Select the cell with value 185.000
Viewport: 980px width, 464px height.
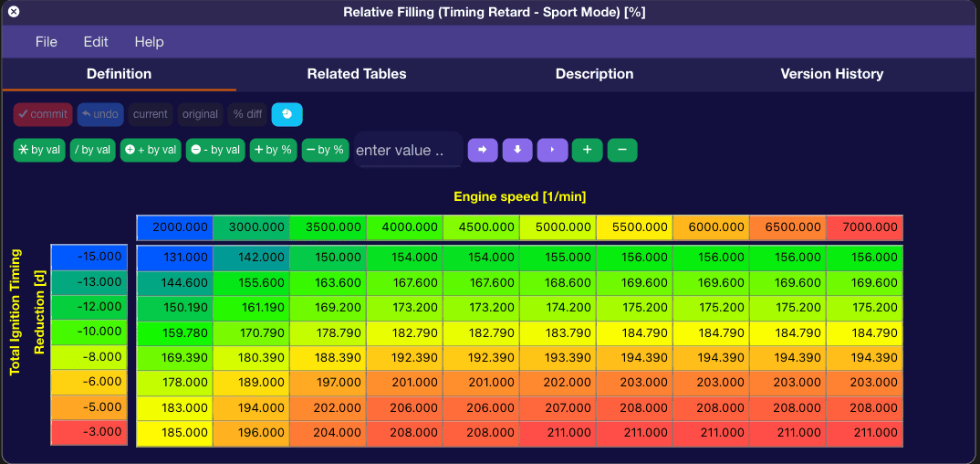(x=175, y=433)
